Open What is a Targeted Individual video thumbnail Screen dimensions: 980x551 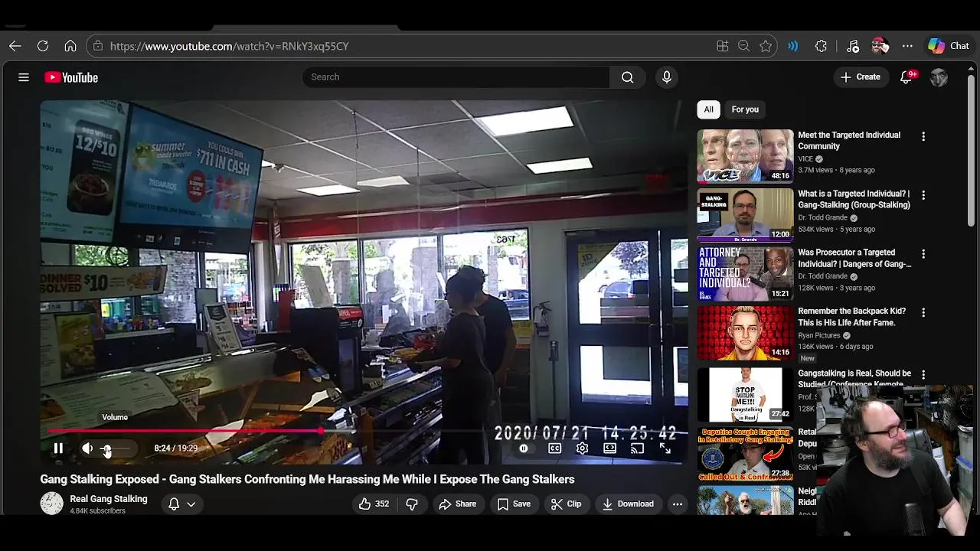tap(745, 214)
